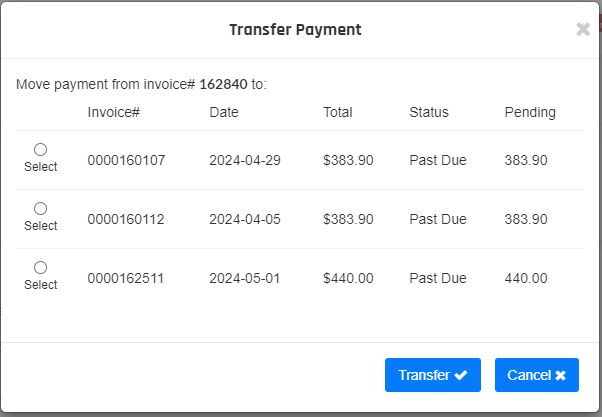Click invoice number 0000162511 text

126,278
